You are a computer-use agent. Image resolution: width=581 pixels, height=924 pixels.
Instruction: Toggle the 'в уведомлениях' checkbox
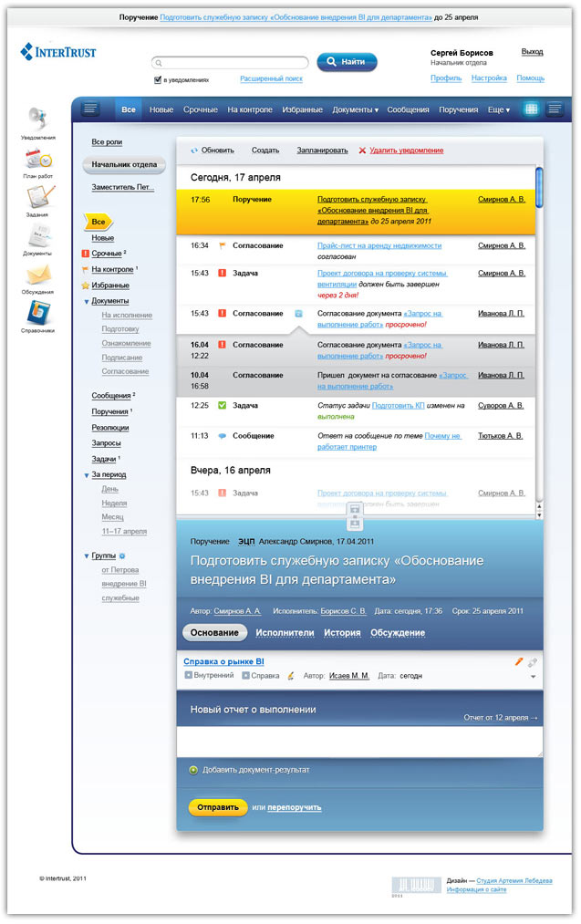coord(159,79)
